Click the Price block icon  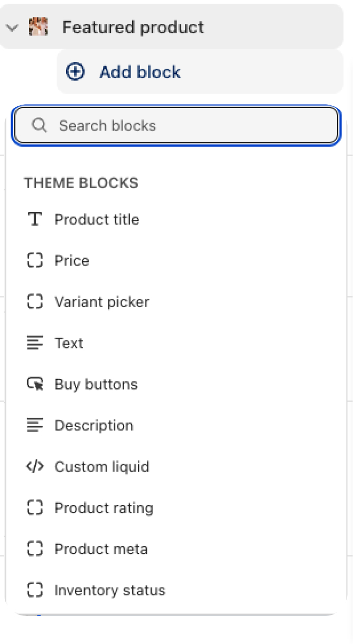35,261
